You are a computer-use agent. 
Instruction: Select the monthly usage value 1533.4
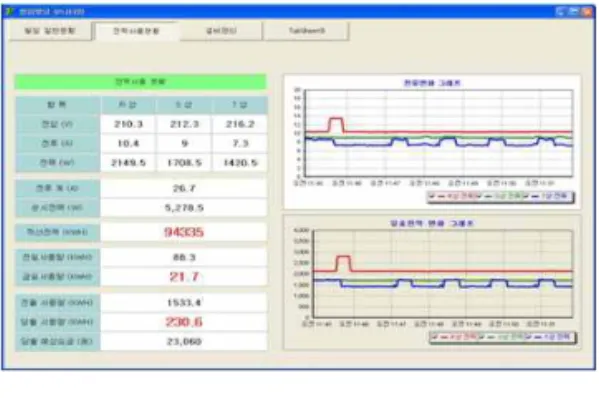[184, 303]
